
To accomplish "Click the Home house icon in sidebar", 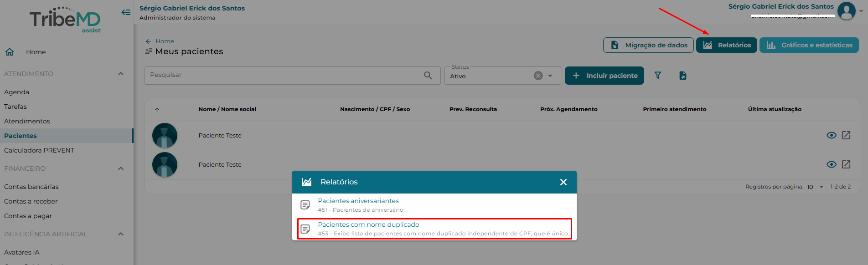I will click(10, 52).
